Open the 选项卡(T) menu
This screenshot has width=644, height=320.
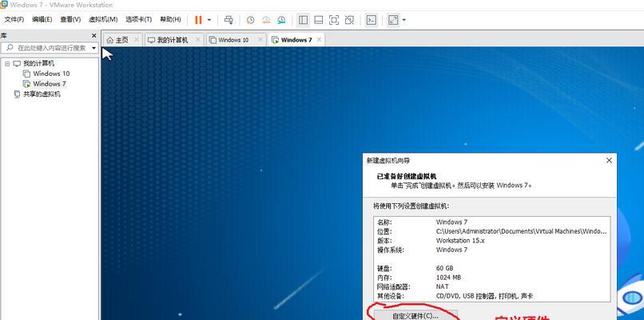click(138, 19)
